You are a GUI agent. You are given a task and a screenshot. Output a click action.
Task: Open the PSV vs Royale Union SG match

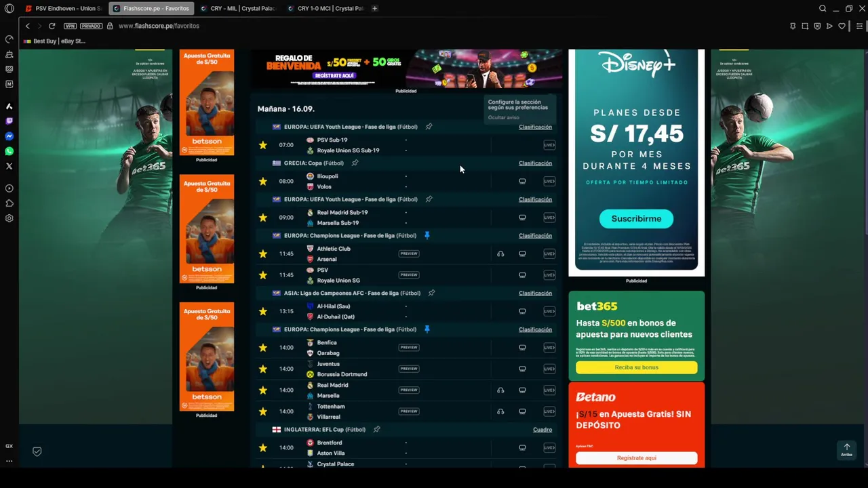point(407,275)
